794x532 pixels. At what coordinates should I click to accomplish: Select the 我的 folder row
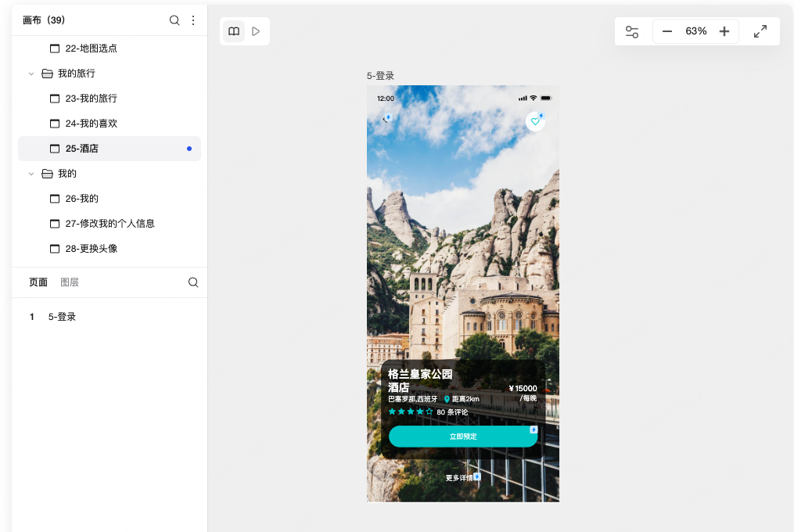click(110, 174)
